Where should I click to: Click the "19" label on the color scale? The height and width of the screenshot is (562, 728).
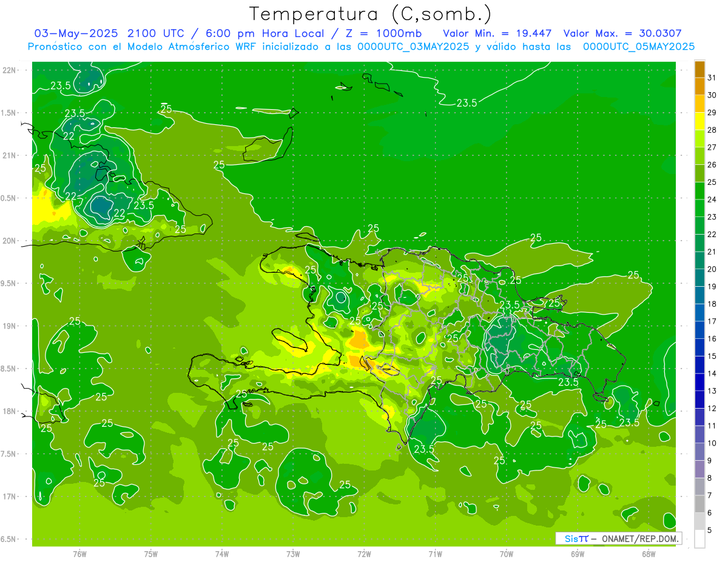(712, 287)
